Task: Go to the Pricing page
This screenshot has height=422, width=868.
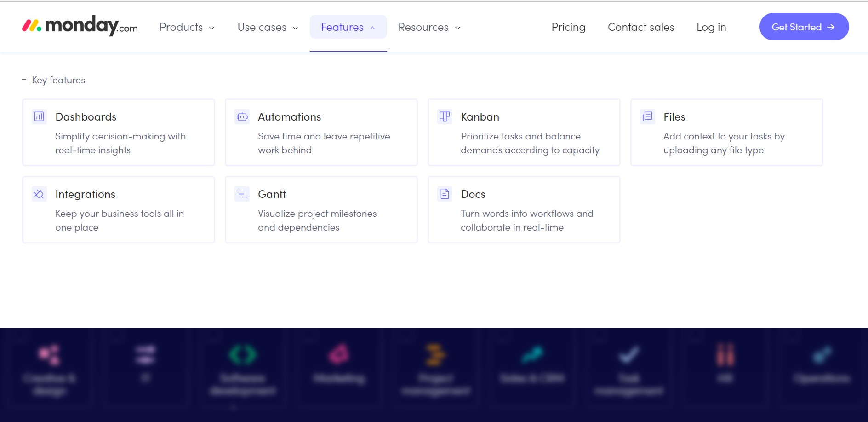Action: point(568,27)
